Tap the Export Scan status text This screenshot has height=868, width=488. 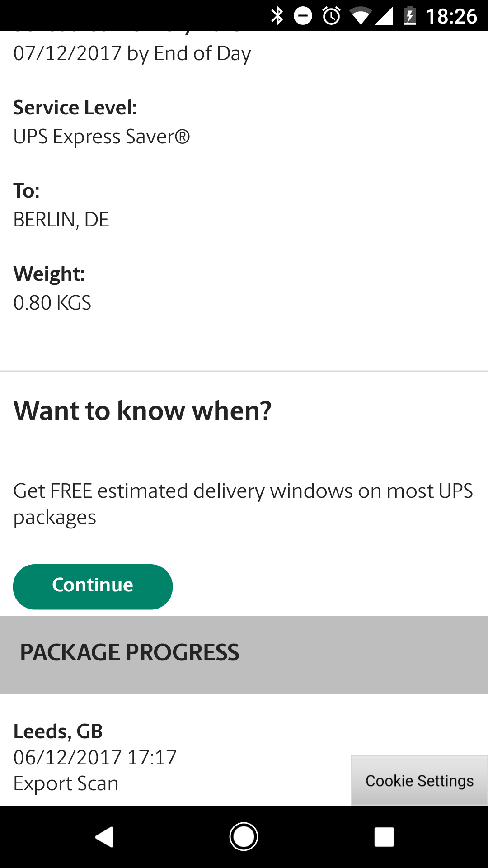66,783
